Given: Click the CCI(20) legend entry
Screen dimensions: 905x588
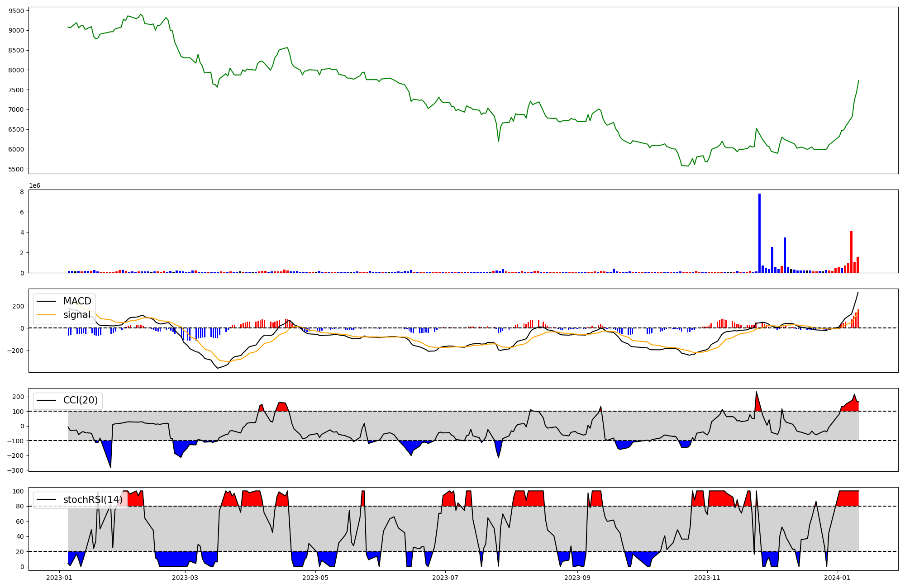Looking at the screenshot, I should (80, 400).
